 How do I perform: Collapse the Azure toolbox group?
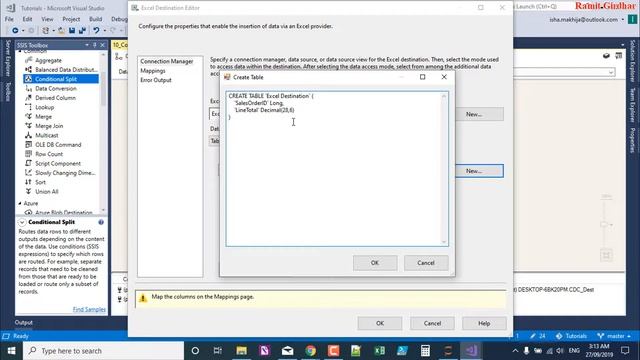click(20, 203)
